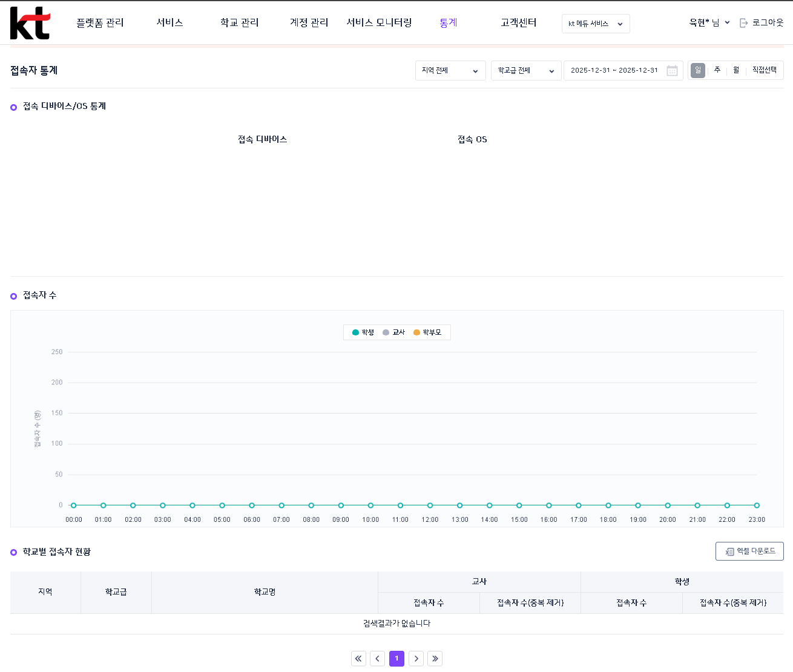Toggle 교사 series in chart legend
The height and width of the screenshot is (672, 793).
394,332
